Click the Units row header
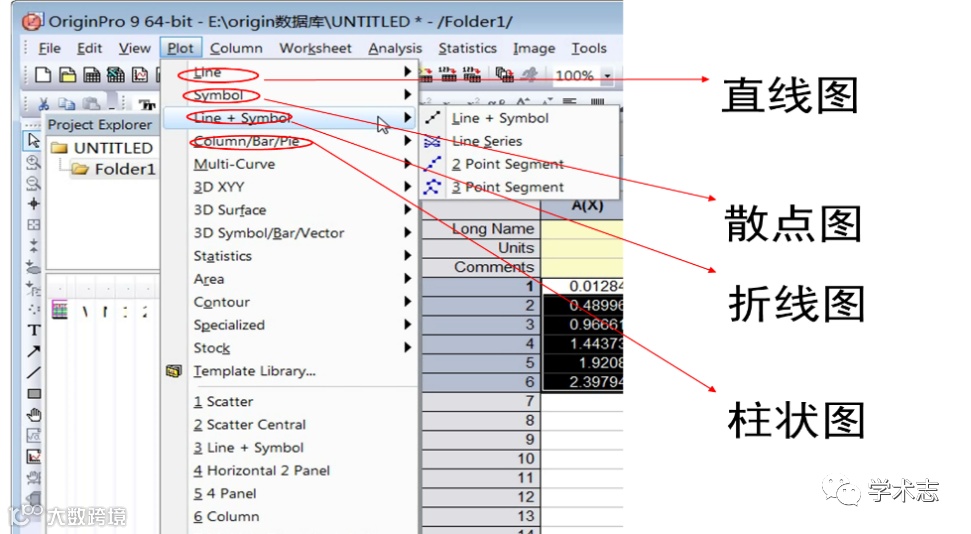This screenshot has height=534, width=971. pos(481,248)
